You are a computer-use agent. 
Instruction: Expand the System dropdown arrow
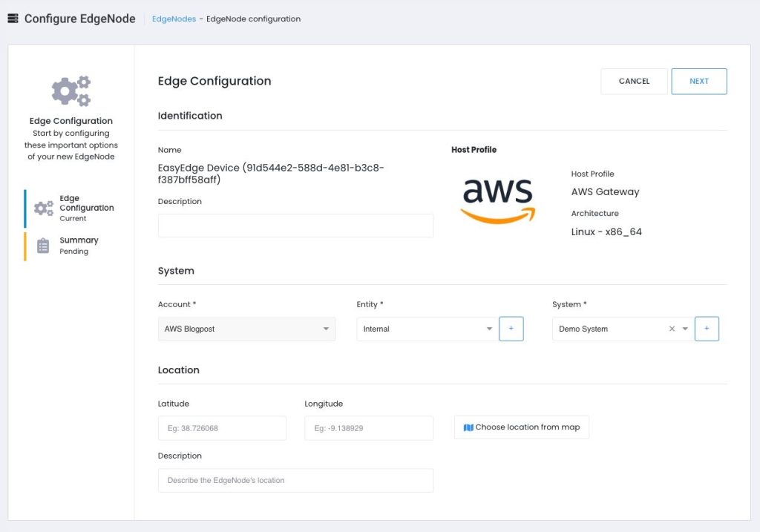pyautogui.click(x=685, y=329)
